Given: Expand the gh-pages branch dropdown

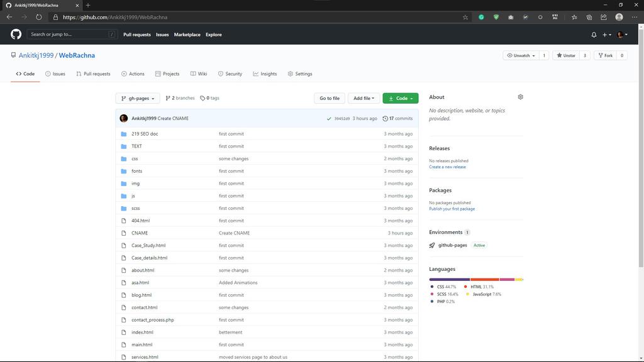Looking at the screenshot, I should pyautogui.click(x=138, y=99).
